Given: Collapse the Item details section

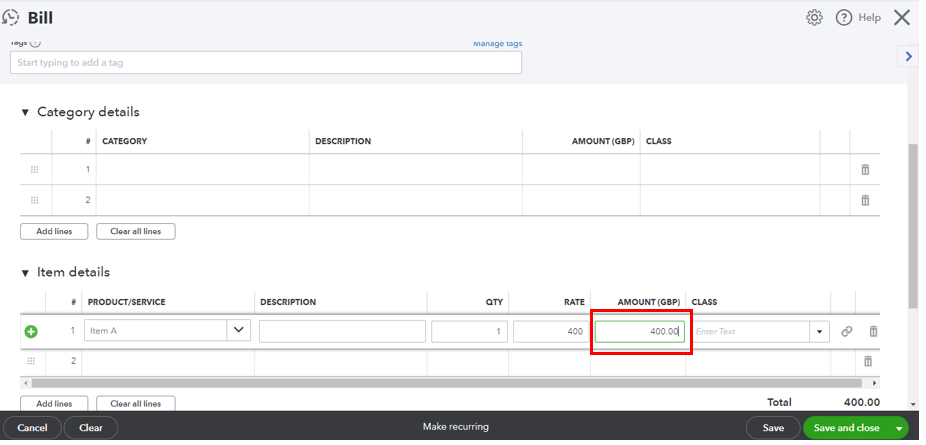Looking at the screenshot, I should (26, 273).
